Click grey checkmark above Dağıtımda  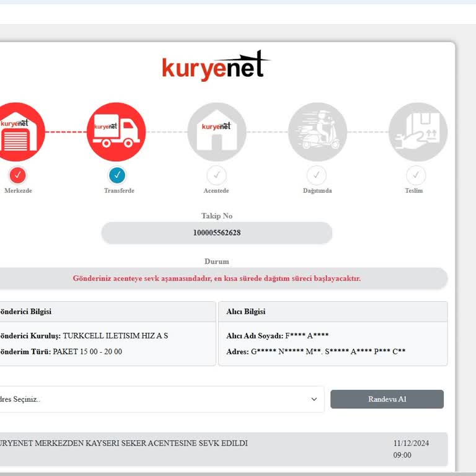[316, 175]
